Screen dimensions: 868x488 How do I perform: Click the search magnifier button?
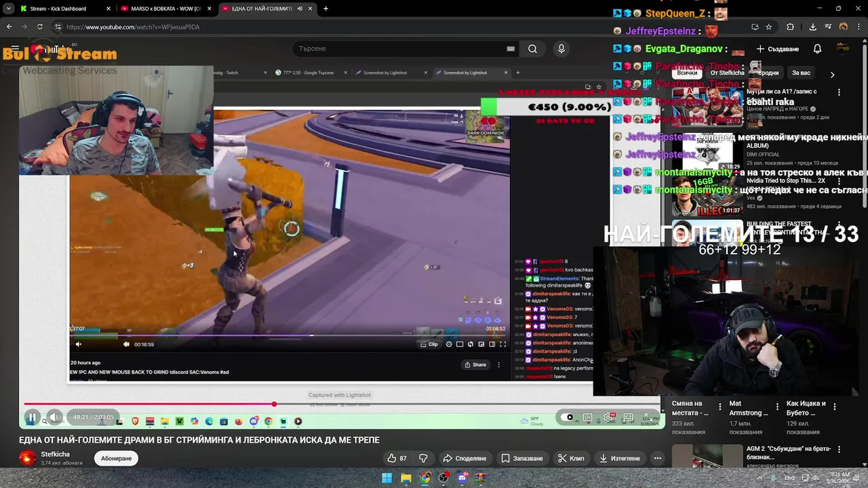coord(532,49)
